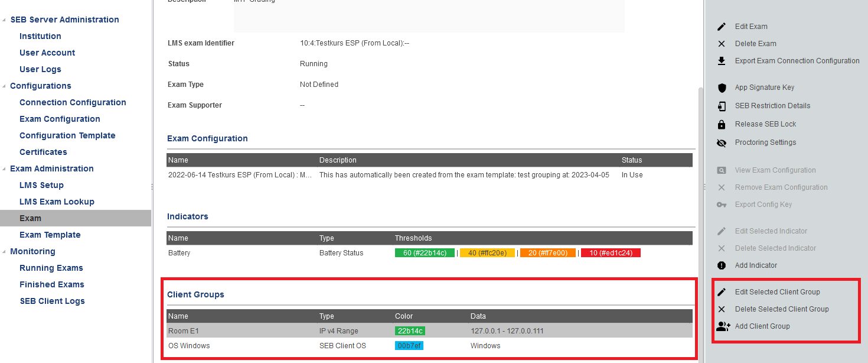
Task: Click the SEB Restriction Details icon
Action: [721, 106]
